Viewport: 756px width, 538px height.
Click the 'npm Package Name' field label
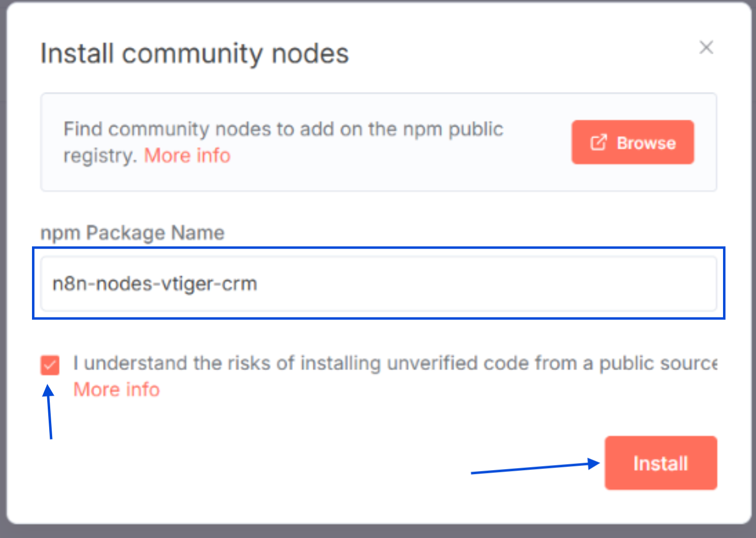(x=132, y=233)
